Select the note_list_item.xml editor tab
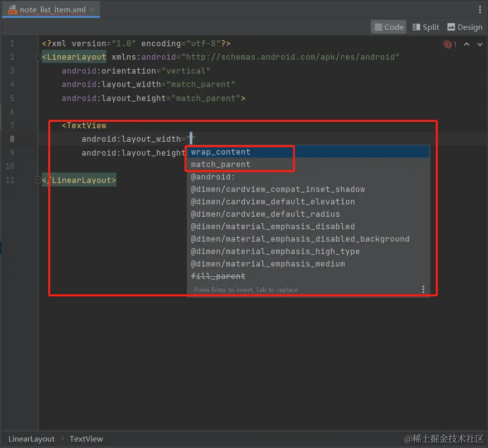Screen dimensions: 488x448 point(51,9)
